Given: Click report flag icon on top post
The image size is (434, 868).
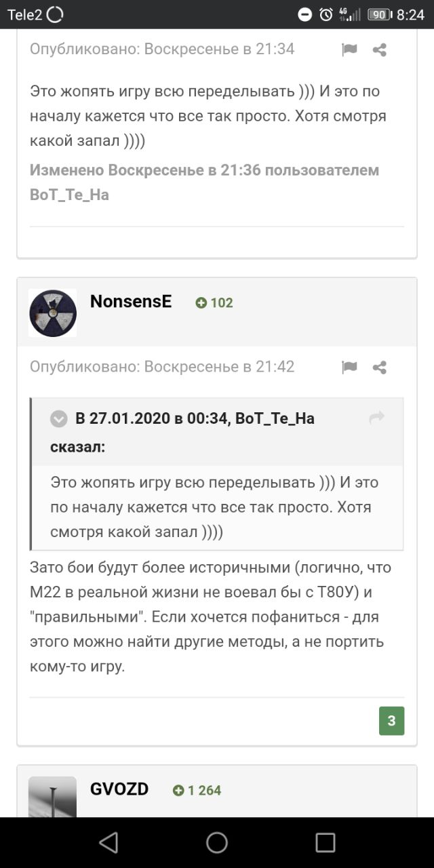Looking at the screenshot, I should pyautogui.click(x=349, y=50).
